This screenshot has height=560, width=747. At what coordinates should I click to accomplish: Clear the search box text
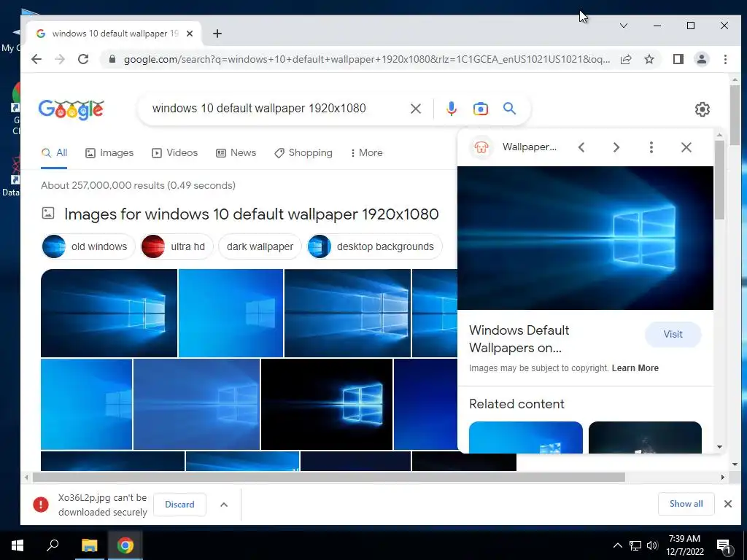[x=415, y=109]
